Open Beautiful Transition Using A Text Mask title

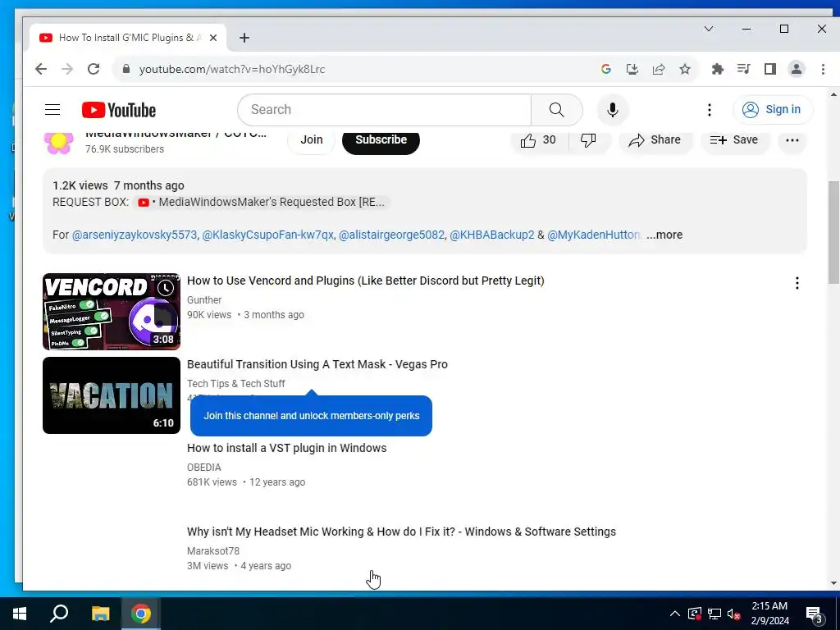tap(317, 364)
